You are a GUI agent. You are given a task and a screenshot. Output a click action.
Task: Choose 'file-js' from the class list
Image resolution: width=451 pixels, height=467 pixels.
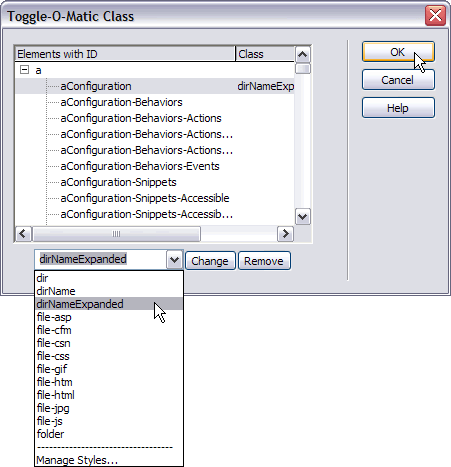(x=109, y=421)
